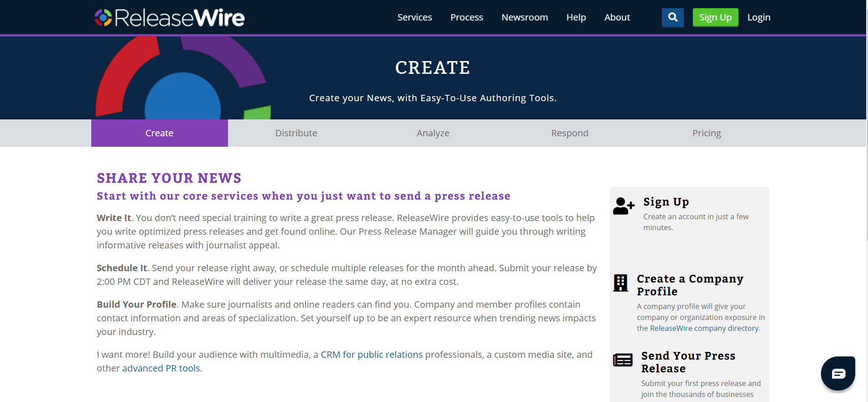Click the SHARE YOUR NEWS heading
This screenshot has width=868, height=402.
point(169,178)
